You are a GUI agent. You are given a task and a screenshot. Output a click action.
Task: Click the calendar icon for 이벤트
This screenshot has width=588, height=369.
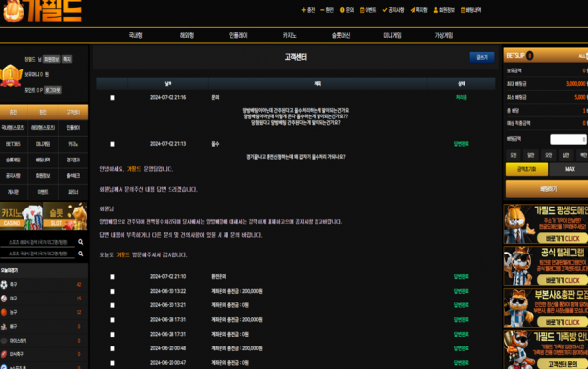362,10
